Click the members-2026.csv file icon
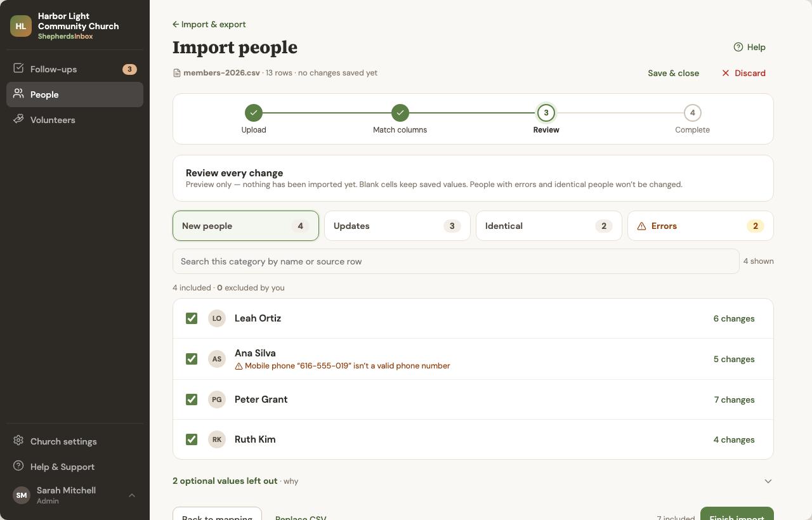The height and width of the screenshot is (520, 812). pos(177,73)
